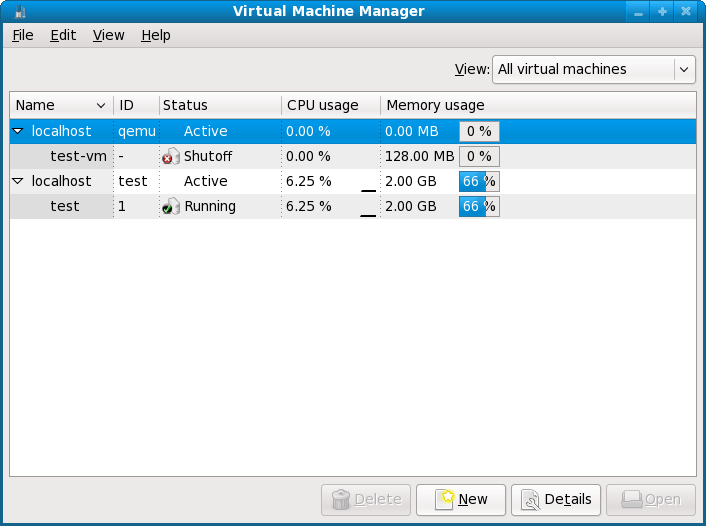The image size is (706, 526).
Task: Select the test-vm virtual machine row
Action: (78, 156)
